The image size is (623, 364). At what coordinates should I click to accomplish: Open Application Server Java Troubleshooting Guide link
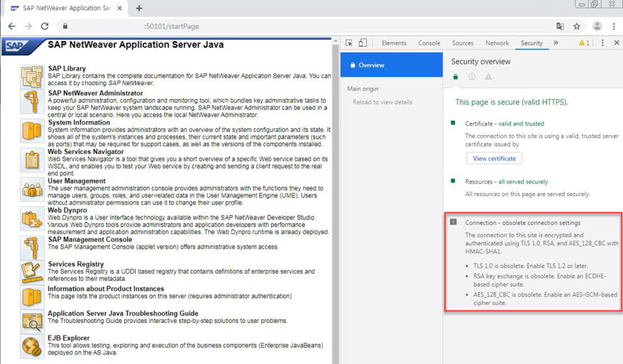(123, 313)
